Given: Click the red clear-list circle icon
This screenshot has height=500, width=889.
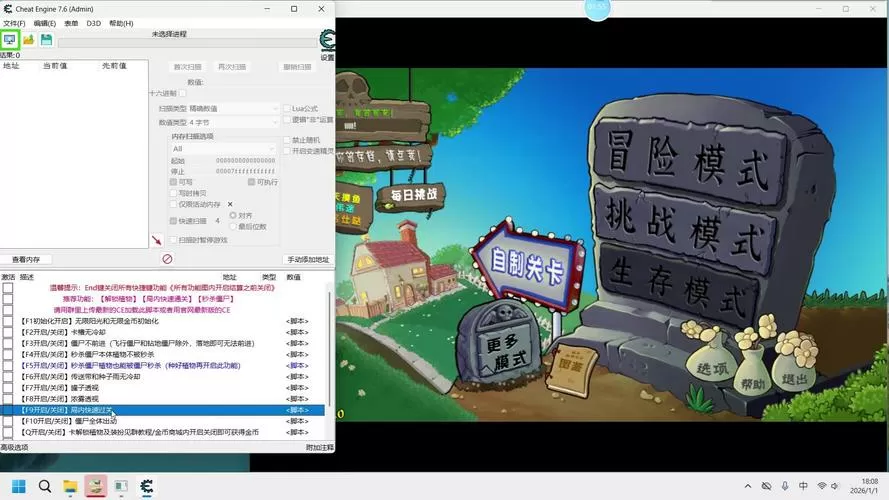Looking at the screenshot, I should coord(167,259).
